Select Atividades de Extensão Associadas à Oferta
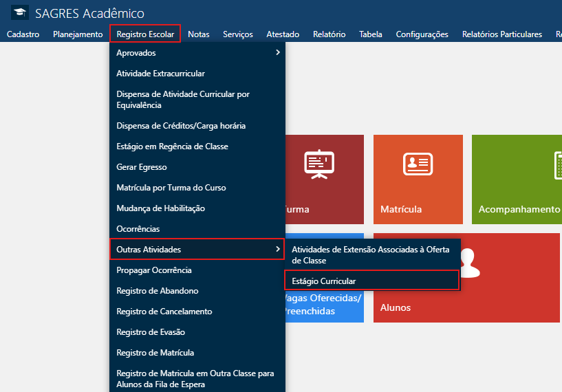The height and width of the screenshot is (392, 562). pyautogui.click(x=372, y=254)
